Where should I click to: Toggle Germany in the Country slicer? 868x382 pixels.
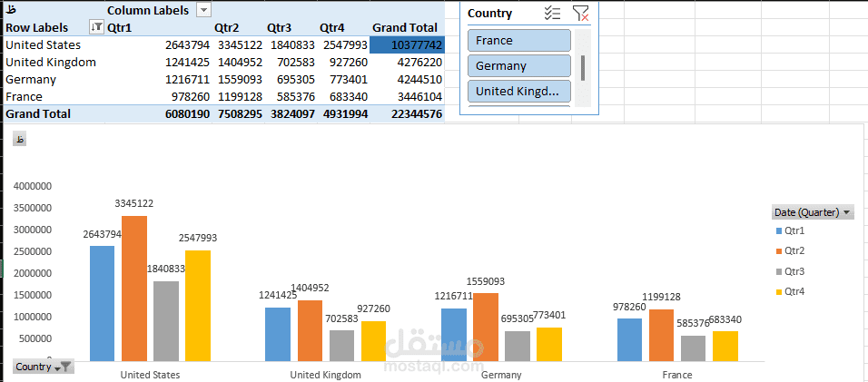coord(519,65)
